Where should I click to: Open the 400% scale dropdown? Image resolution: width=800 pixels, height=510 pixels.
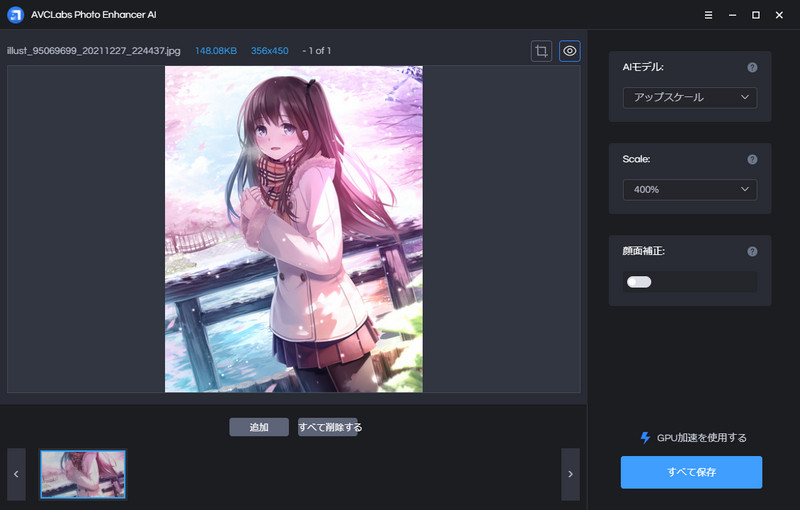tap(690, 190)
